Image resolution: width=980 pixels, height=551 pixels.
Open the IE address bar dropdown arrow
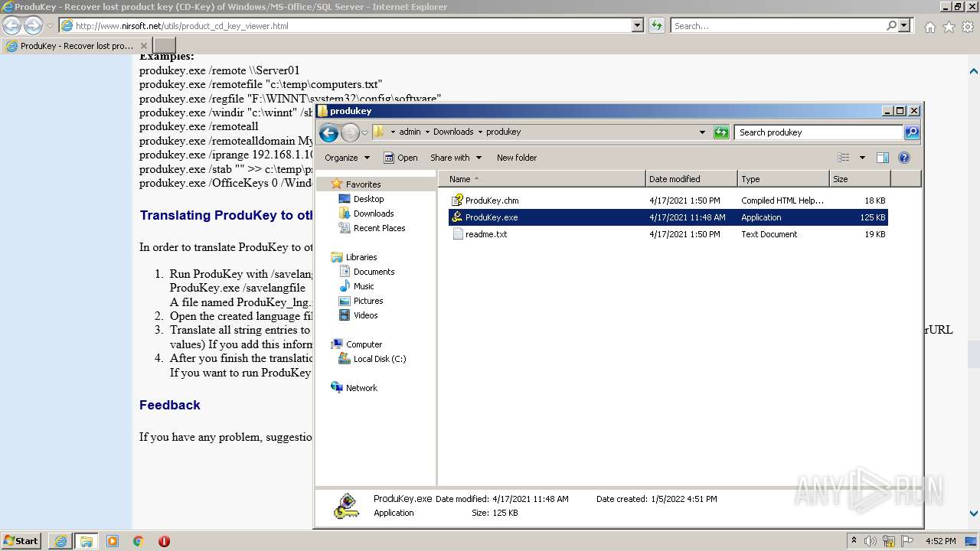click(x=637, y=26)
